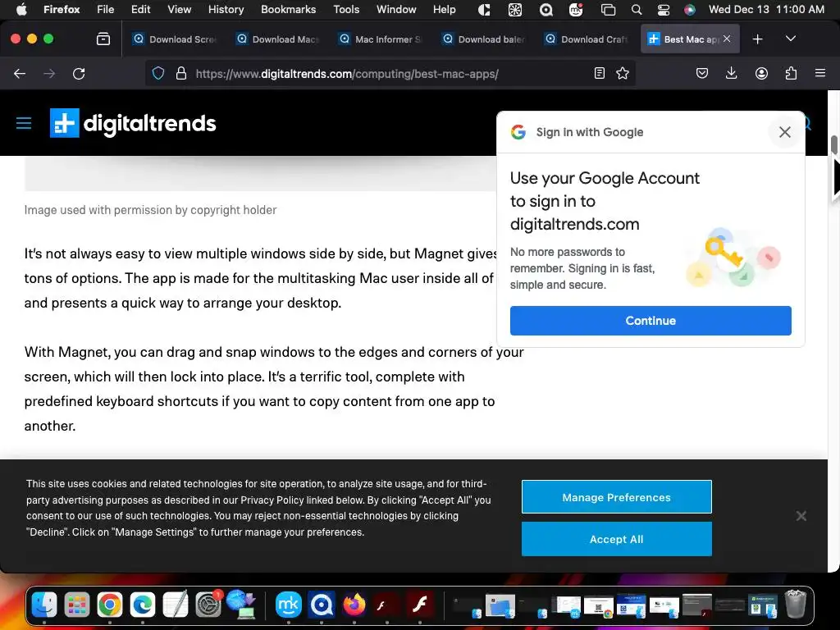
Task: Open the History menu
Action: click(226, 9)
